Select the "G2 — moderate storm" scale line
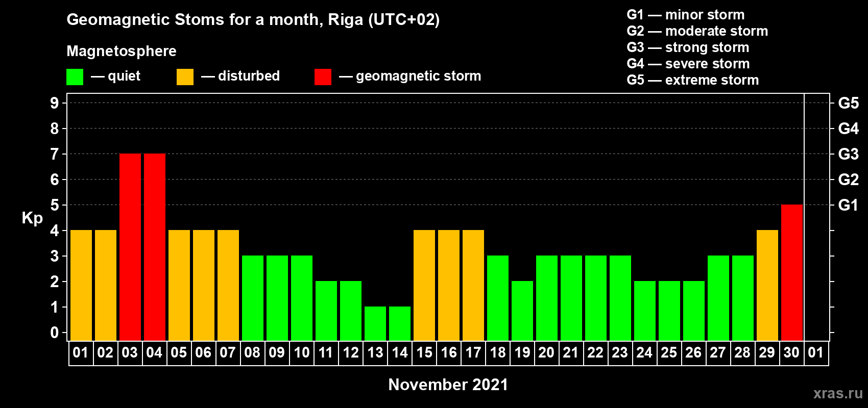 (x=697, y=31)
